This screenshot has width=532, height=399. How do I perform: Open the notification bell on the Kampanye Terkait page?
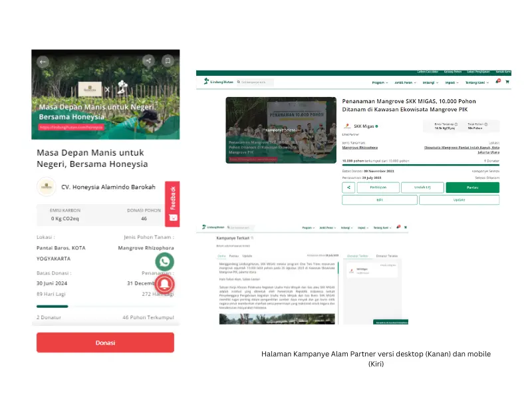click(398, 227)
